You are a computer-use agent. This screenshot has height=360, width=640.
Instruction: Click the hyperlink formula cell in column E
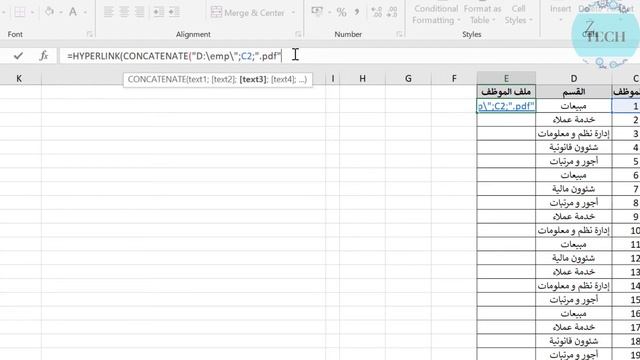(506, 106)
